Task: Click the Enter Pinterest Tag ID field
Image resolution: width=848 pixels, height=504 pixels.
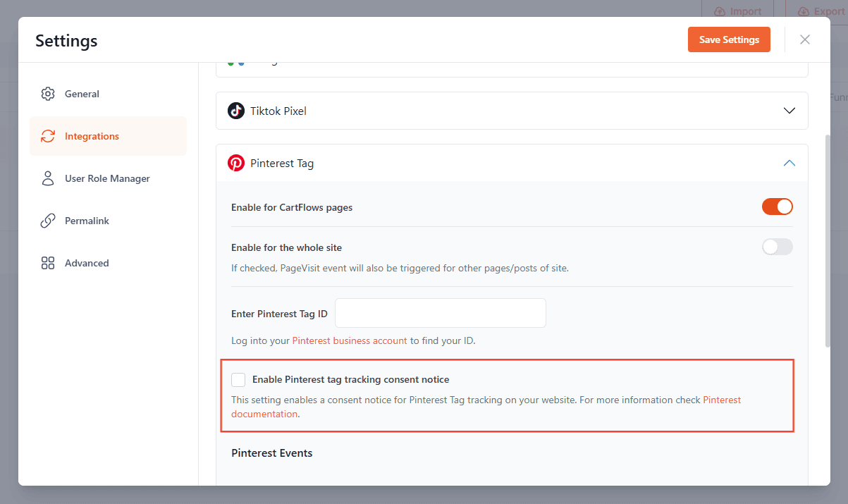Action: point(441,313)
